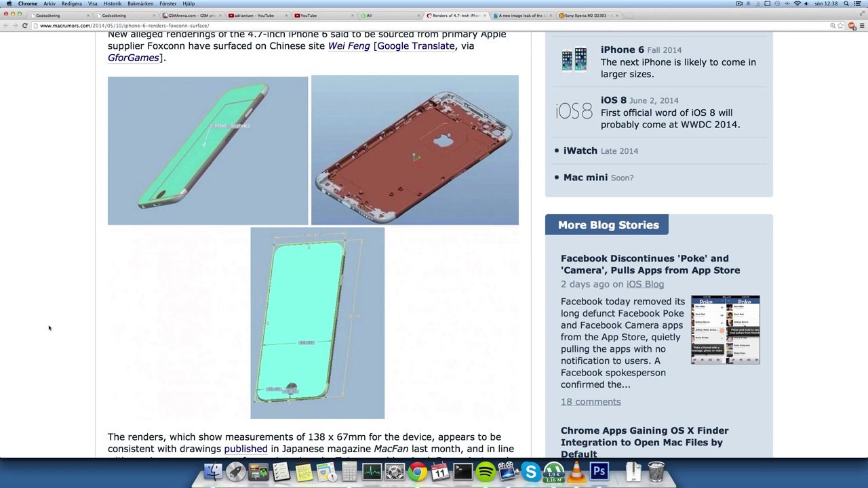This screenshot has width=868, height=488.
Task: Open the Mac mini roundup link
Action: (x=585, y=178)
